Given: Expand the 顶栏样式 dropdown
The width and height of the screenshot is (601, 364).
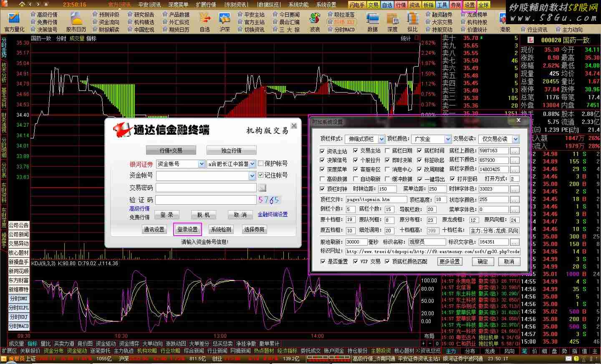Looking at the screenshot, I should 382,139.
